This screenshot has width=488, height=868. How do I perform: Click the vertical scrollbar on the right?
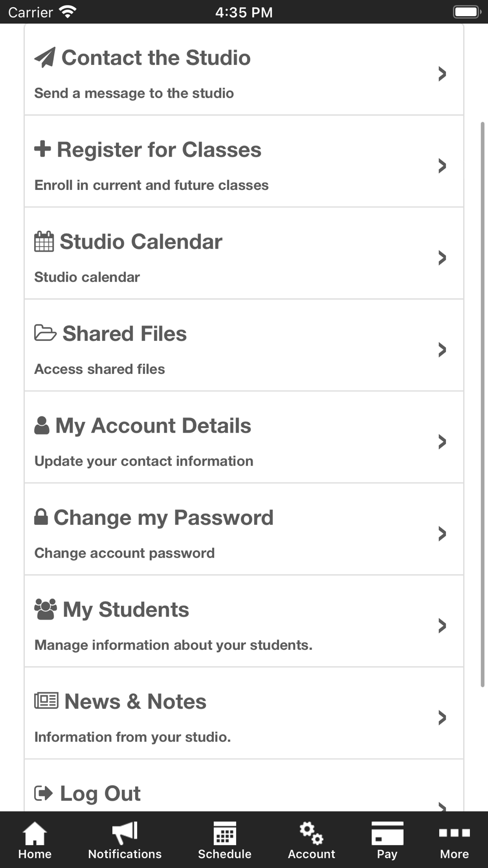pos(483,404)
